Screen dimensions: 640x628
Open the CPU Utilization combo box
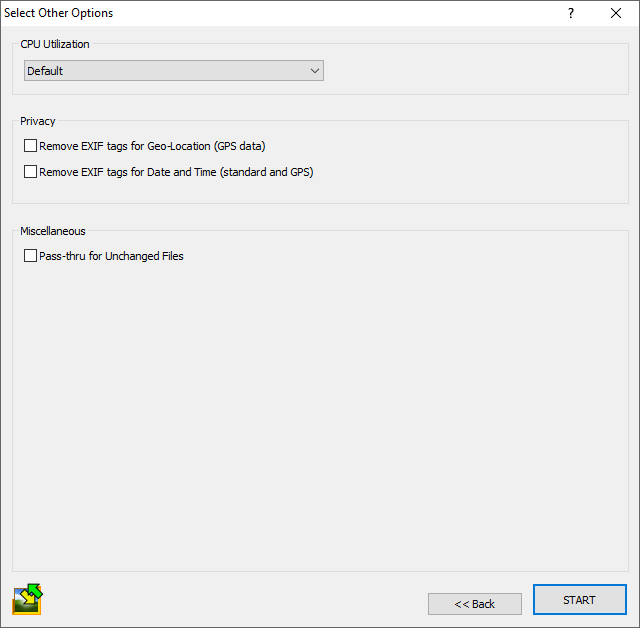point(173,71)
